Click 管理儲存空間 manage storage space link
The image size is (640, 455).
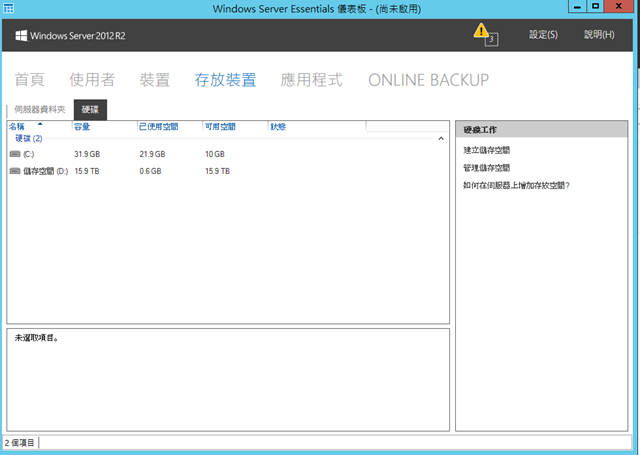487,168
